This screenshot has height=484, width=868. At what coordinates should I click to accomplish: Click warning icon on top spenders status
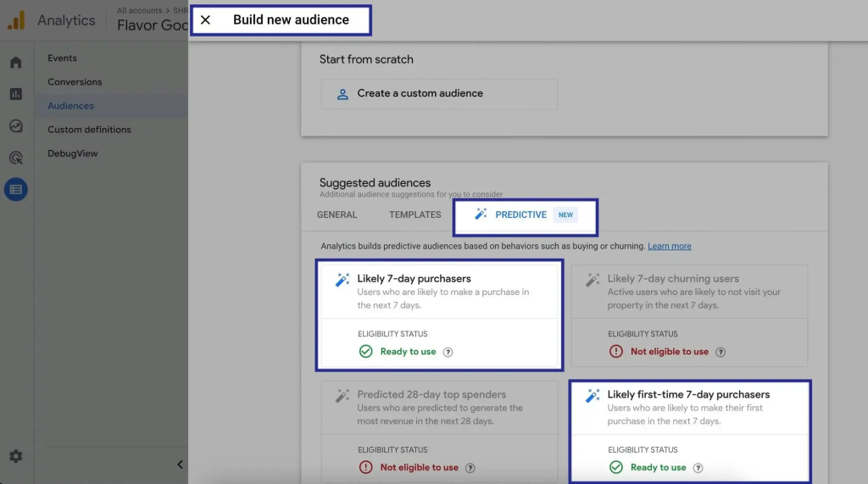(366, 467)
